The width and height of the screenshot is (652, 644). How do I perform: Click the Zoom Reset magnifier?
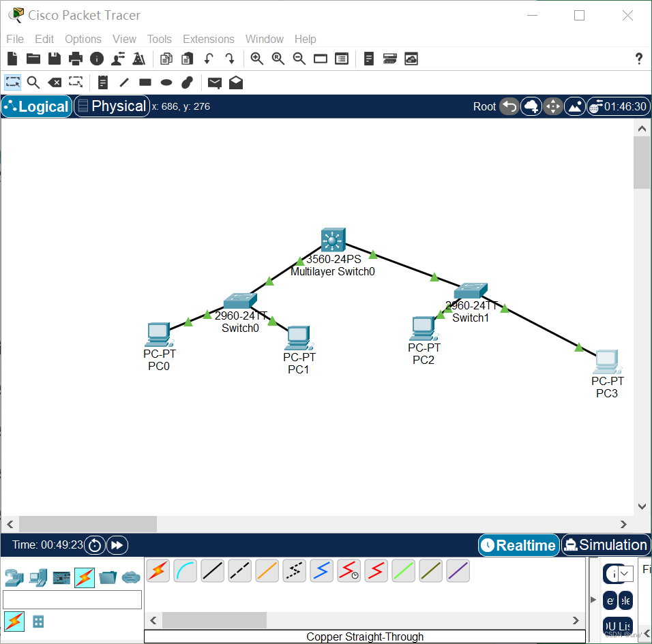278,59
